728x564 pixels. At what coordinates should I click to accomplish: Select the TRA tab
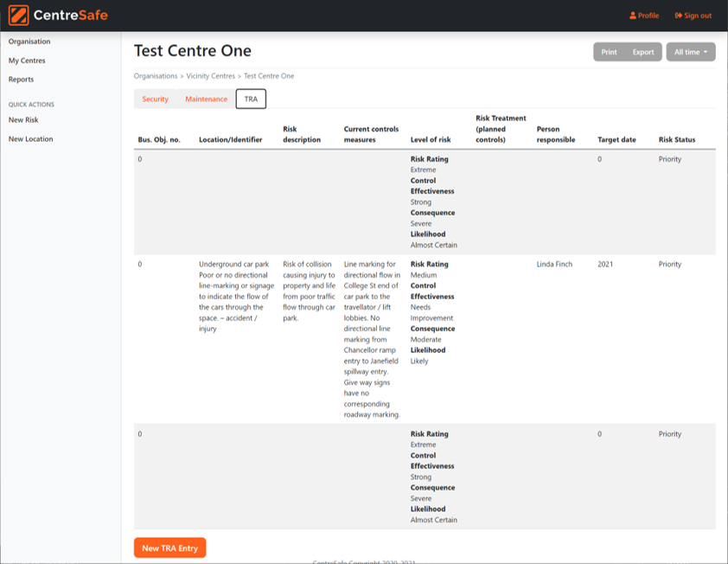[251, 99]
